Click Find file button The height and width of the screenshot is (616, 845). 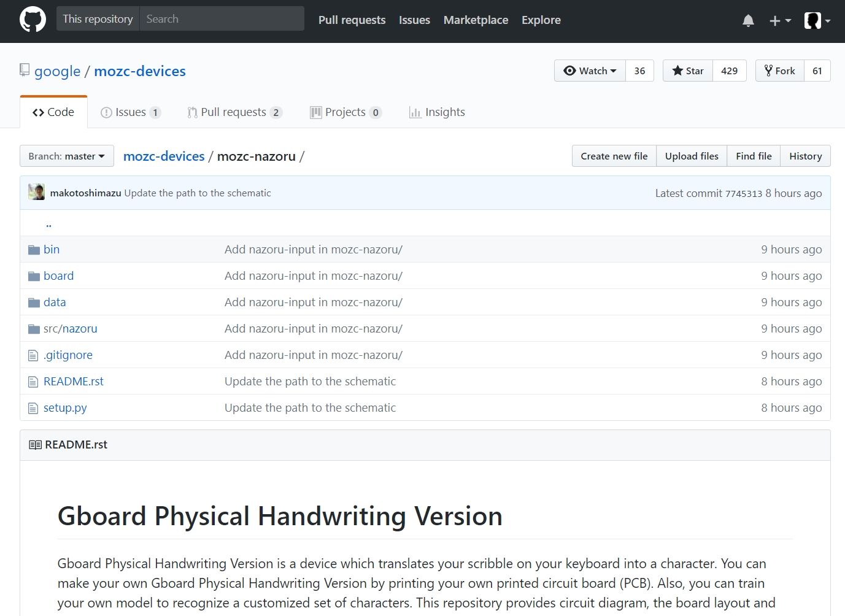tap(754, 156)
